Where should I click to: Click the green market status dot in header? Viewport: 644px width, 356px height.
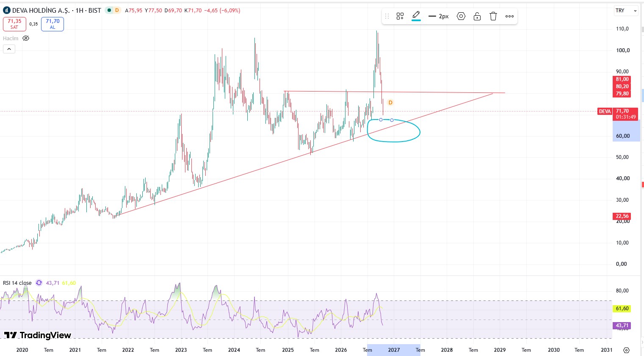109,10
